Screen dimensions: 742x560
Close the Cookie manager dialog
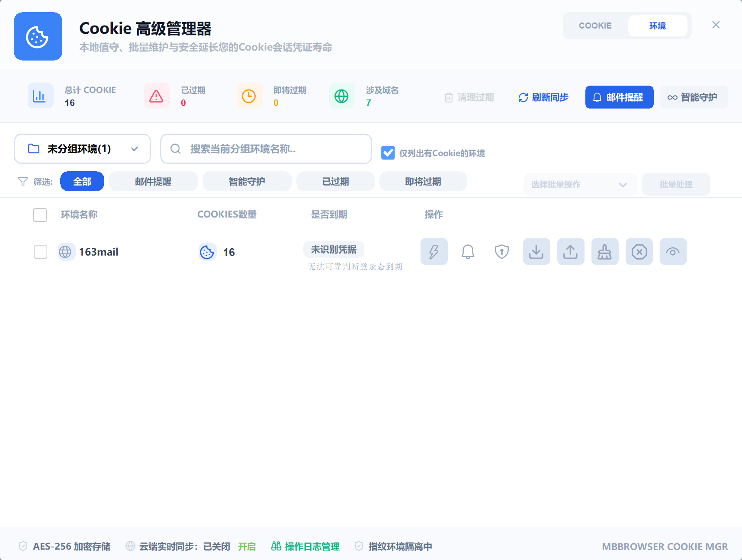click(716, 25)
